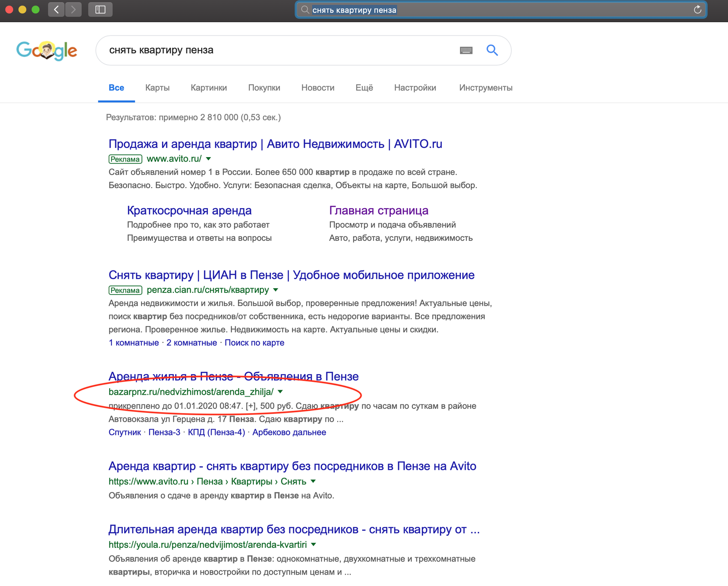Open Настройки in the search toolbar
Screen dimensions: 728x586
point(415,88)
